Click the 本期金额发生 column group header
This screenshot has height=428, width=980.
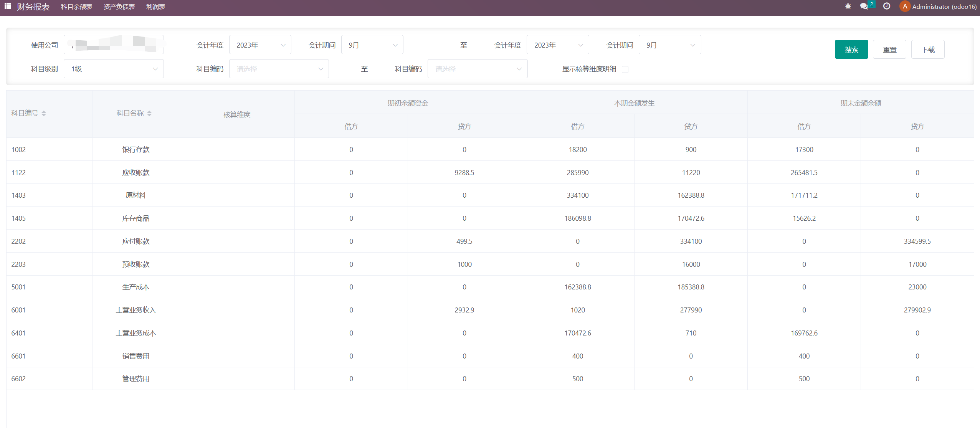(x=634, y=103)
